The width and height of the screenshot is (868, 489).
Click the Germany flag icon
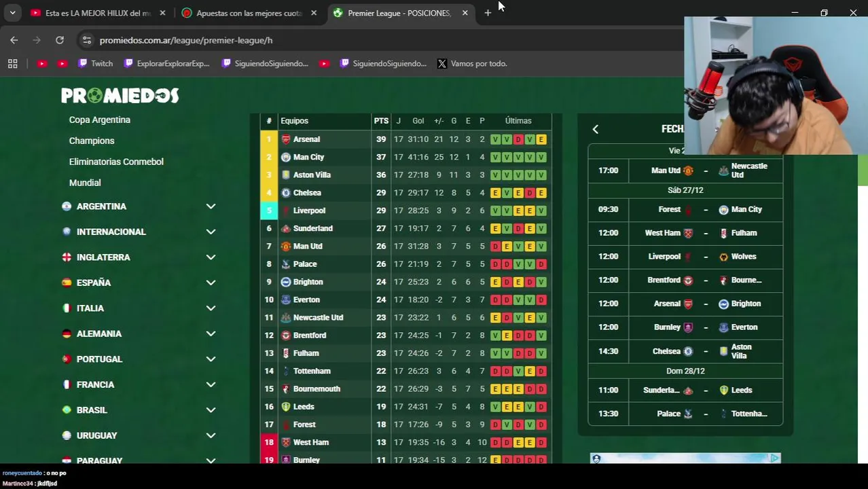pyautogui.click(x=67, y=333)
